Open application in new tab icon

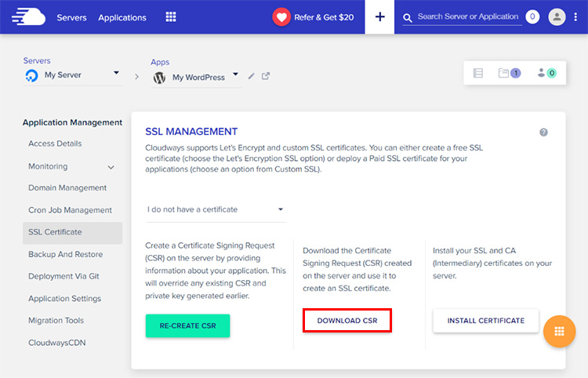coord(266,76)
